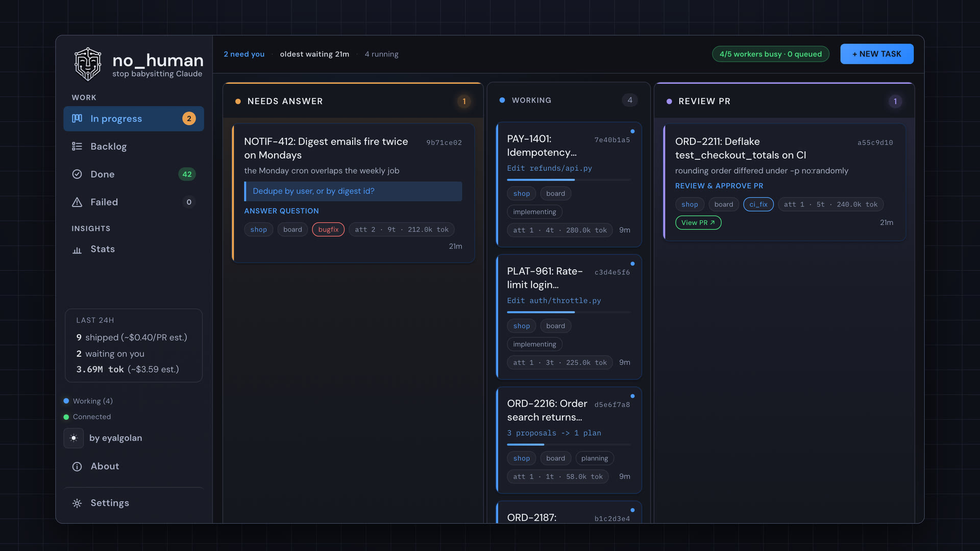Click commit hash 9b71ce02
Screen dimensions: 980x551
[x=444, y=142]
